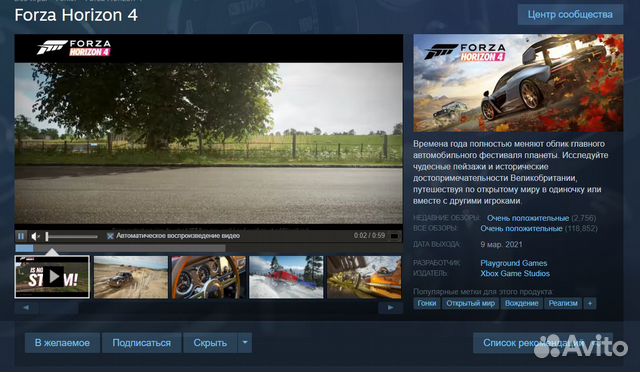Open the Xbox Game Studios publisher link
The image size is (640, 372).
coord(515,274)
